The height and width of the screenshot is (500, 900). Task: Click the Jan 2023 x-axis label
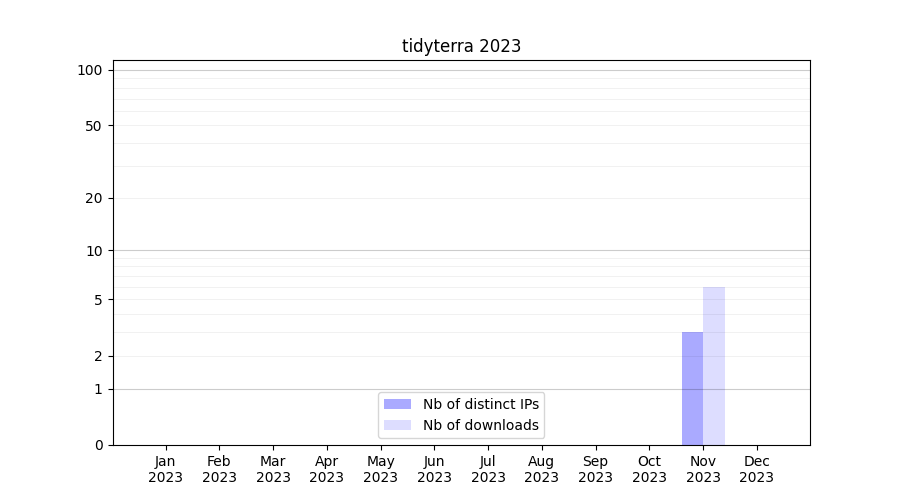pos(166,469)
